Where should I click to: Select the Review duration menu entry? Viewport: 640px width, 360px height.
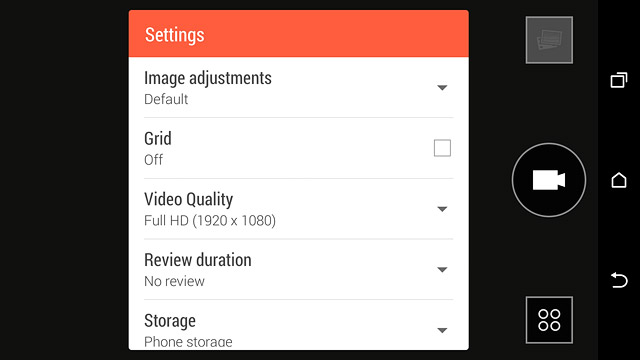(298, 269)
